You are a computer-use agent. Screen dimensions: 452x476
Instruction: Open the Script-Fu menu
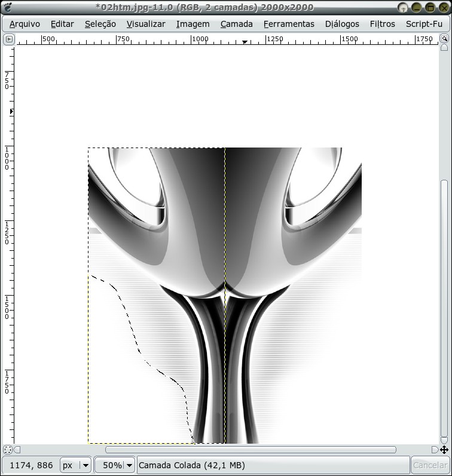pyautogui.click(x=424, y=24)
